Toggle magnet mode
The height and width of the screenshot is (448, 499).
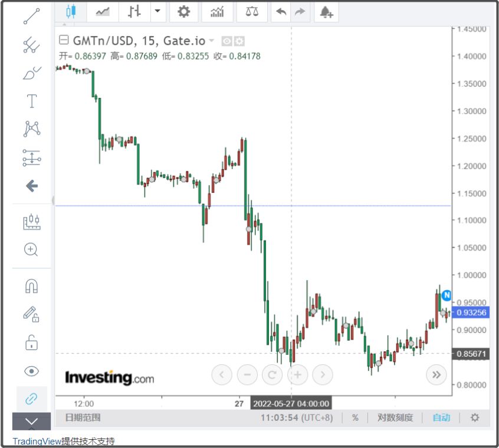[x=31, y=286]
